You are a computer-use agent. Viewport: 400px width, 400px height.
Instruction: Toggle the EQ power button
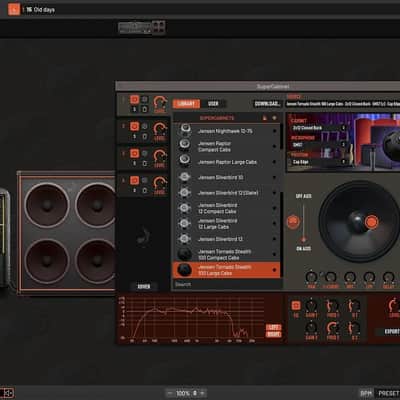click(296, 306)
